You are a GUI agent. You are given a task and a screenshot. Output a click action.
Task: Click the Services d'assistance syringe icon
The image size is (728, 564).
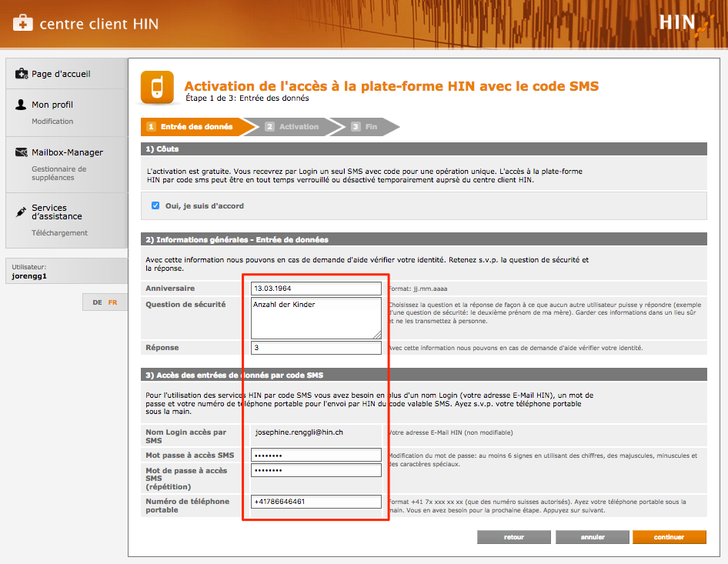click(21, 212)
